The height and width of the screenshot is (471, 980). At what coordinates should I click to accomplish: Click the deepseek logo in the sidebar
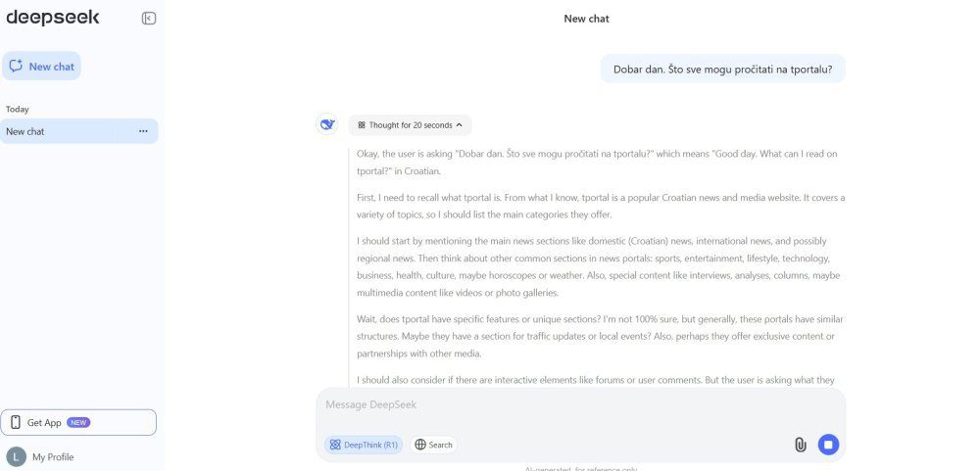pyautogui.click(x=52, y=18)
